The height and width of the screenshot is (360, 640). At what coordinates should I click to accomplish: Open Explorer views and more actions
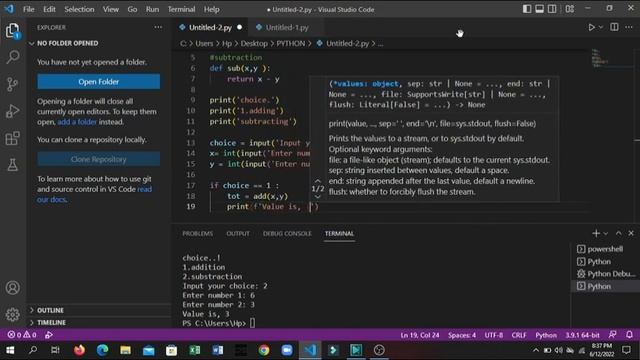(x=158, y=27)
